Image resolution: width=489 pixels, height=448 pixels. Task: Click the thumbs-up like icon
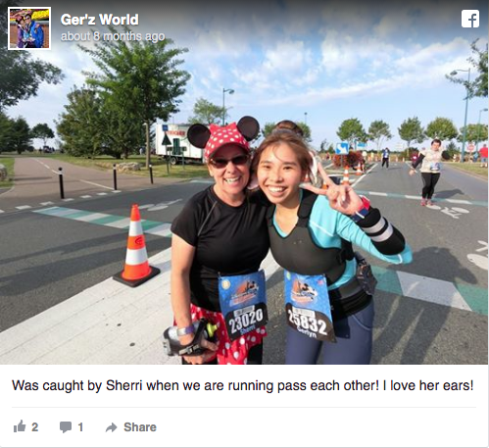[x=20, y=426]
